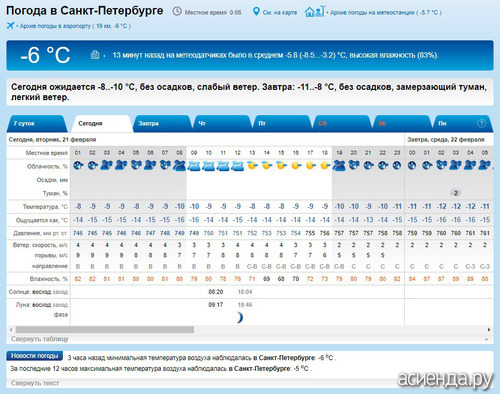Click the airplane icon for airport archive
The image size is (500, 394).
coord(10,25)
